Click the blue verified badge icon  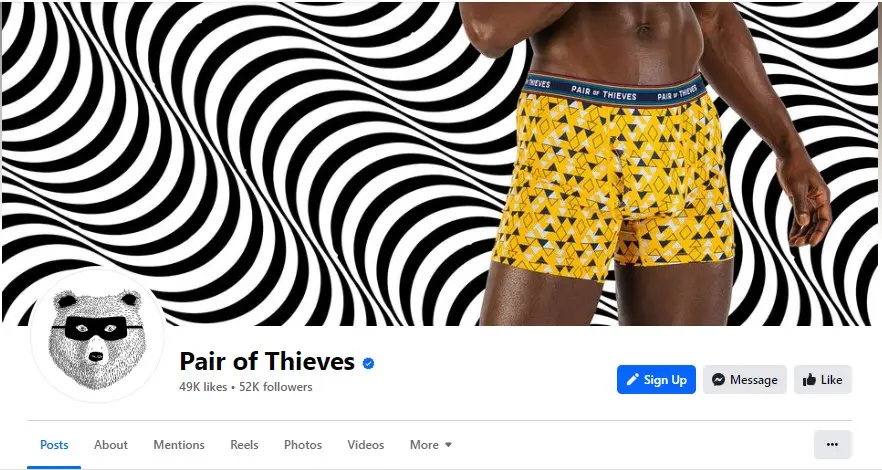coord(368,364)
